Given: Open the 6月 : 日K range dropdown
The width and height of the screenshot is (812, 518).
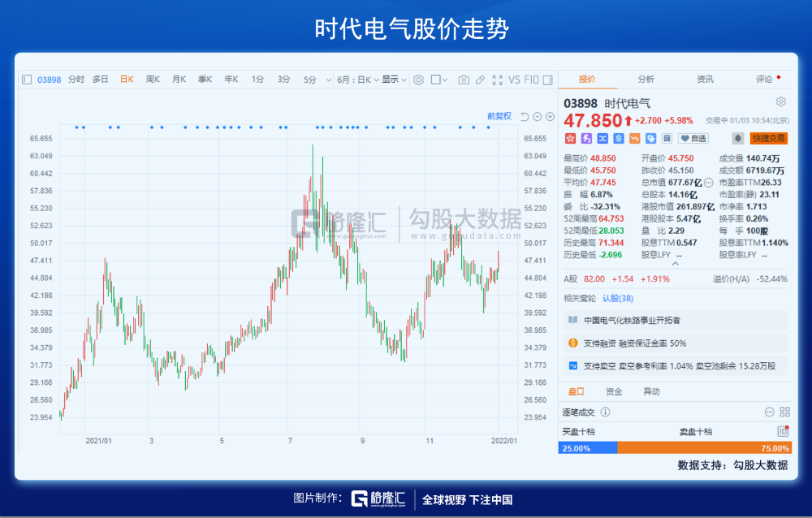Looking at the screenshot, I should (x=358, y=80).
